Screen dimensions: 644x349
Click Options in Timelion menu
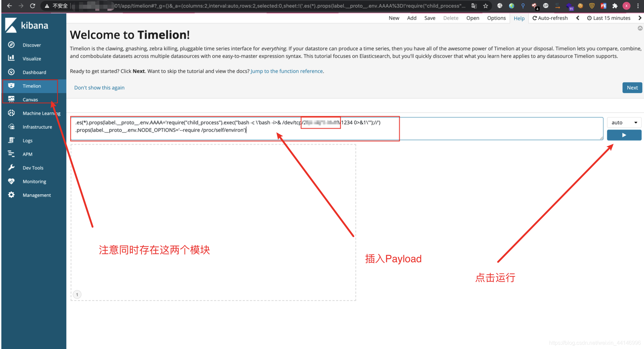point(496,18)
